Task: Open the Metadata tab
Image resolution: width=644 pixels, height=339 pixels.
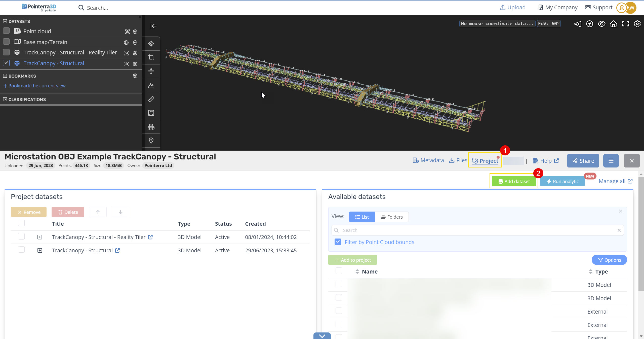Action: (x=428, y=160)
